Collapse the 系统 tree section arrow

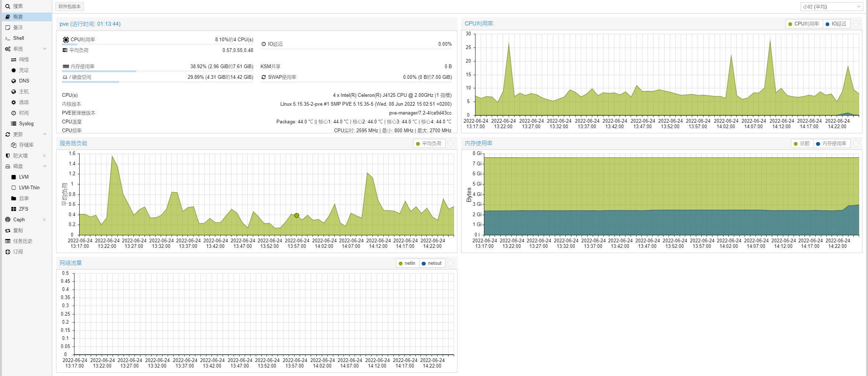[45, 49]
